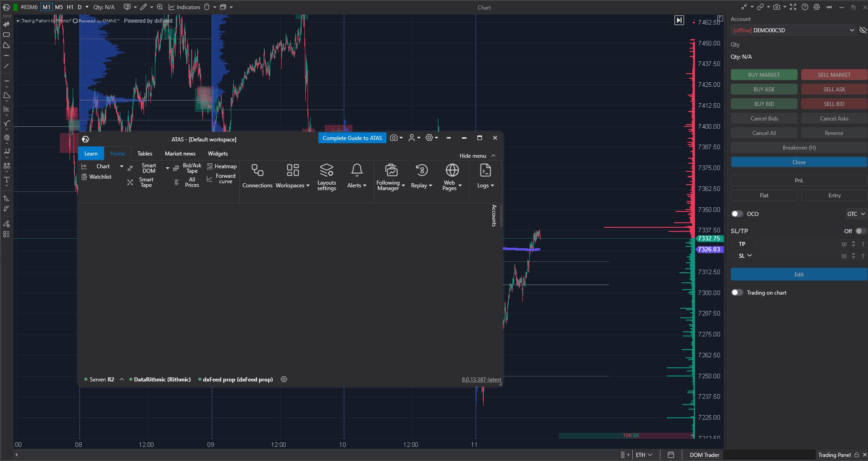The image size is (868, 461).
Task: Select the spiral Fibonacci tool
Action: 6,138
